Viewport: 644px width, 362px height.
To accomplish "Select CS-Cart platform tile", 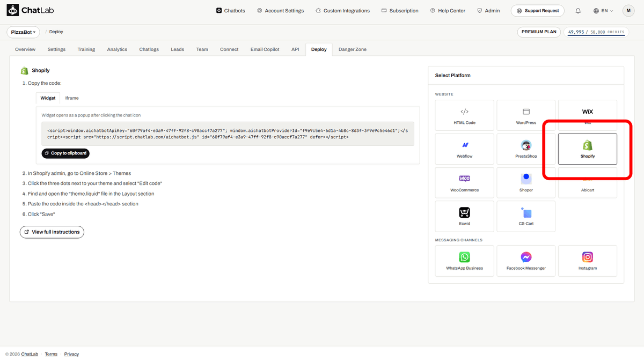I will pos(526,216).
